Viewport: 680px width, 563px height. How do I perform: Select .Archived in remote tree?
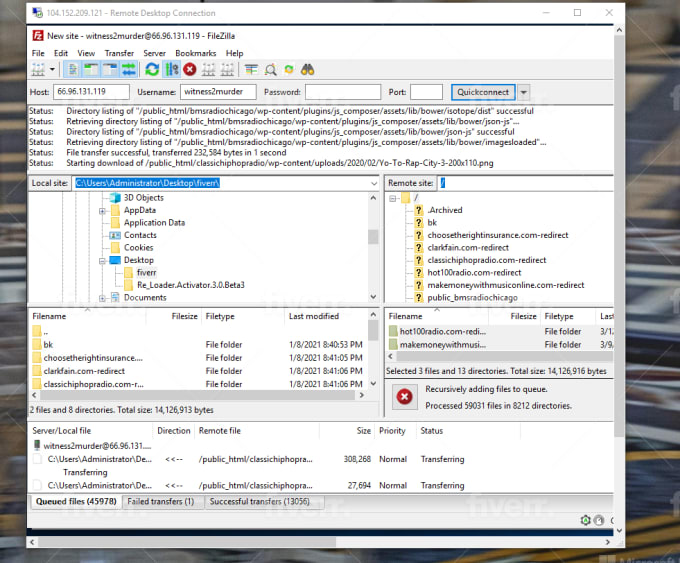(x=445, y=210)
